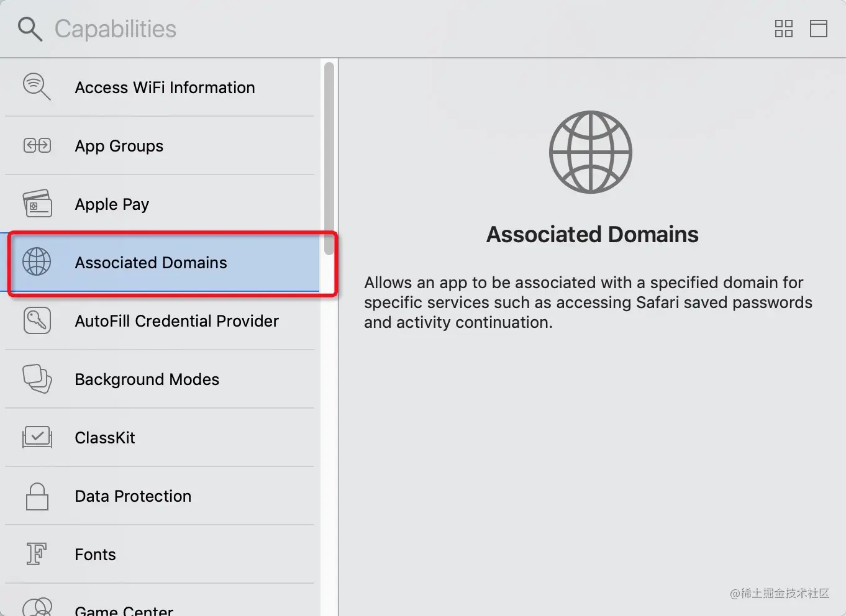Focus the Capabilities search field
This screenshot has height=616, width=846.
116,29
